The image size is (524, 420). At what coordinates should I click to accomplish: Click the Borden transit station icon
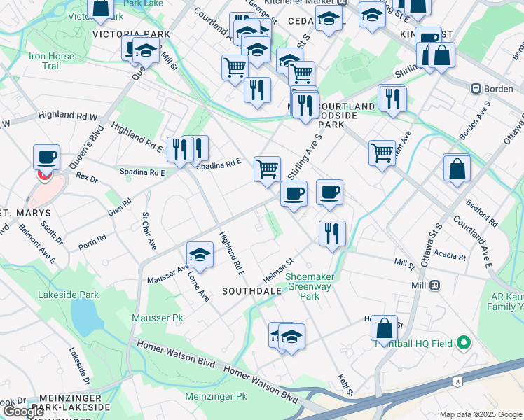[x=476, y=89]
